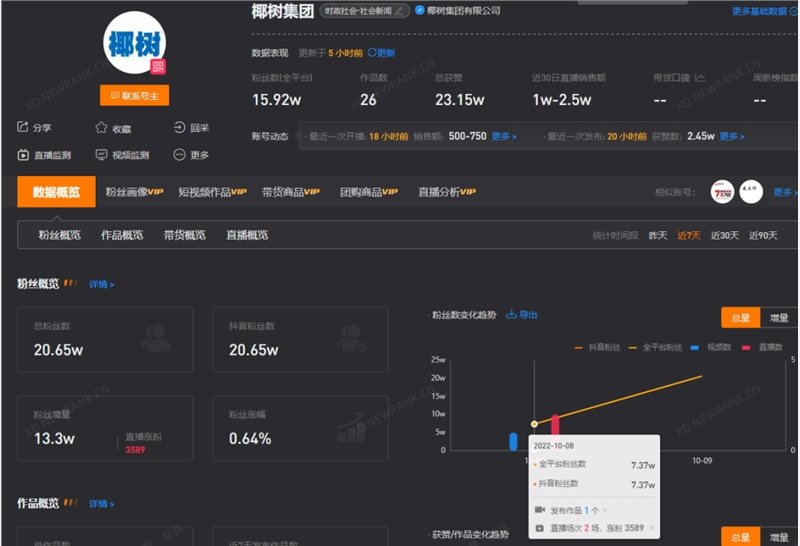
Task: Toggle fan trend chart to 增量
Action: (779, 318)
